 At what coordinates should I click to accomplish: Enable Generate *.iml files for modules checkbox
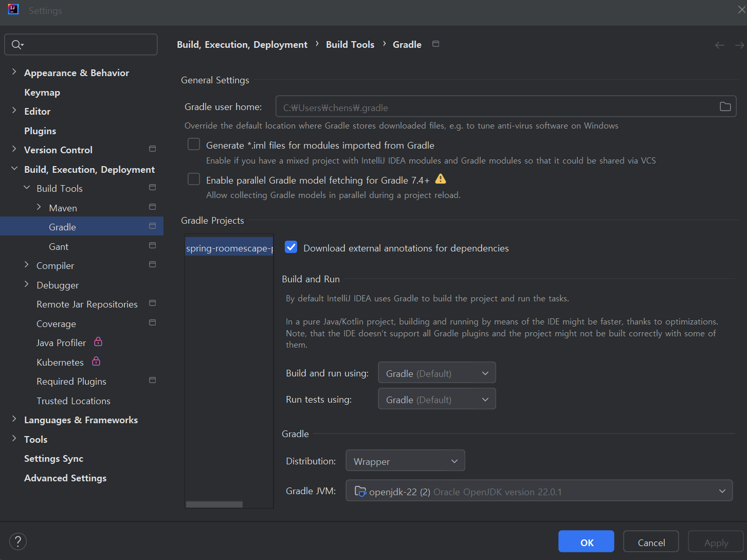click(x=194, y=144)
